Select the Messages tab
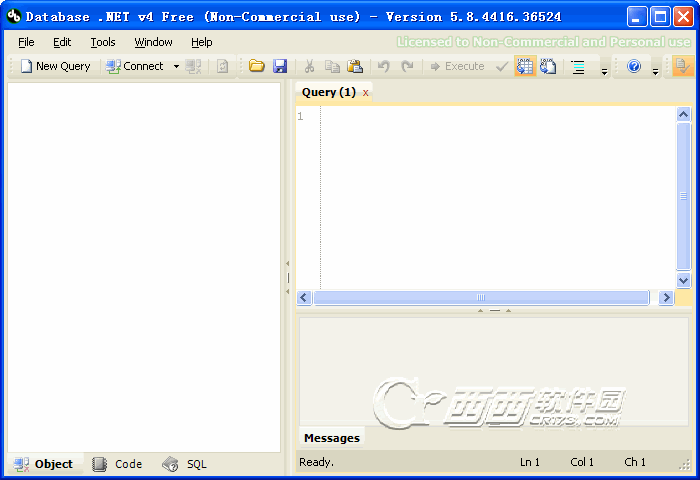 (x=332, y=438)
